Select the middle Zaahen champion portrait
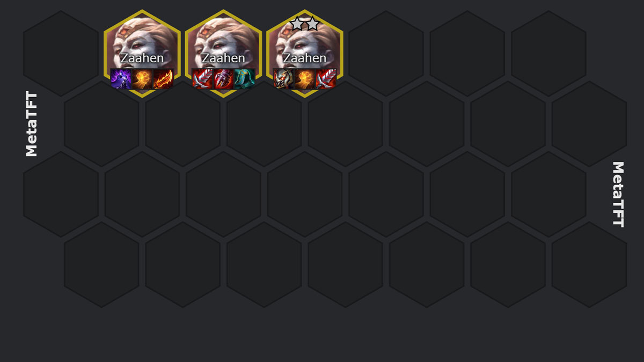The height and width of the screenshot is (362, 644). coord(224,40)
